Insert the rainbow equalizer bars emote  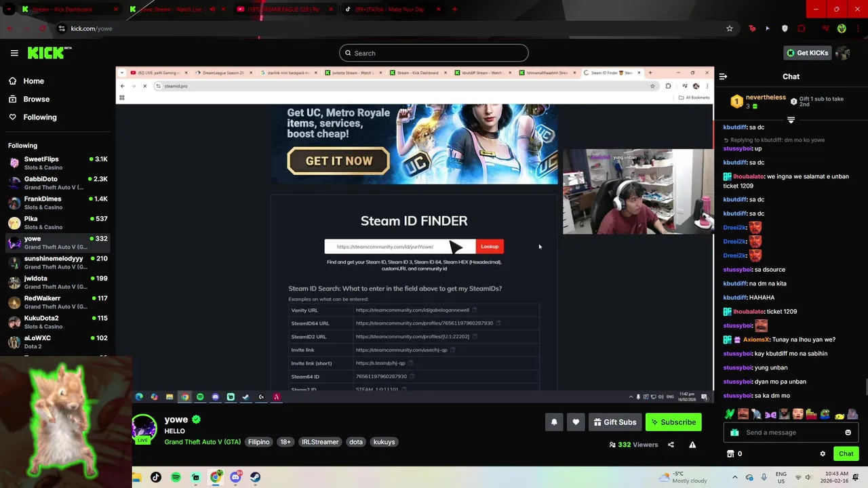click(x=811, y=413)
